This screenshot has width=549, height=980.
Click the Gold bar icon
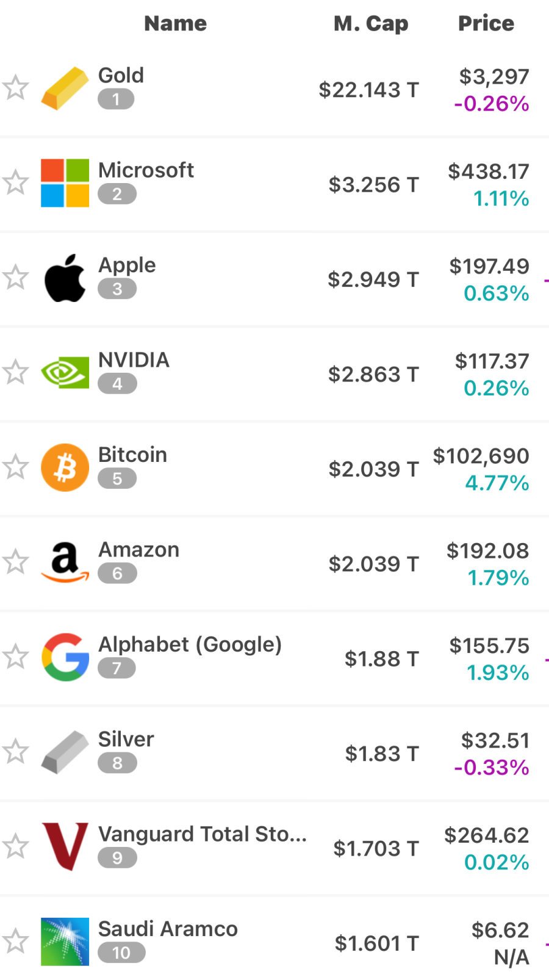tap(65, 88)
